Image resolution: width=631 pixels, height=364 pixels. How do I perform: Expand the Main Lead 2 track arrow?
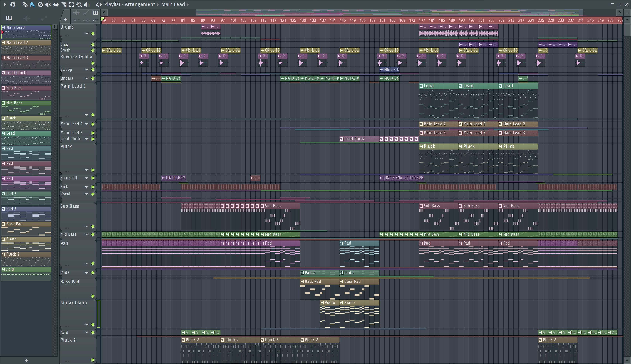pyautogui.click(x=87, y=124)
